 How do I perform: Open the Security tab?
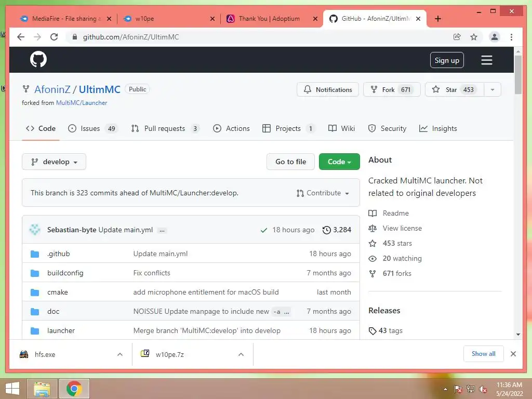tap(387, 129)
